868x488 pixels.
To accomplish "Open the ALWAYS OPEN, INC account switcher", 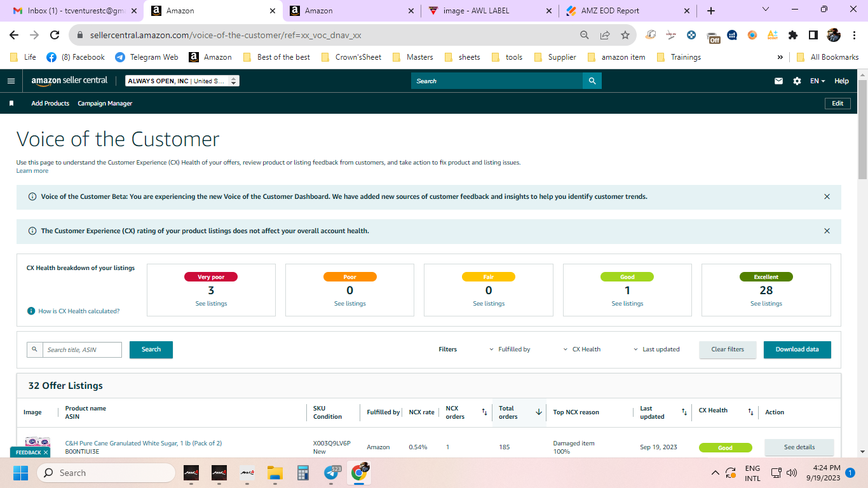I will pyautogui.click(x=182, y=81).
